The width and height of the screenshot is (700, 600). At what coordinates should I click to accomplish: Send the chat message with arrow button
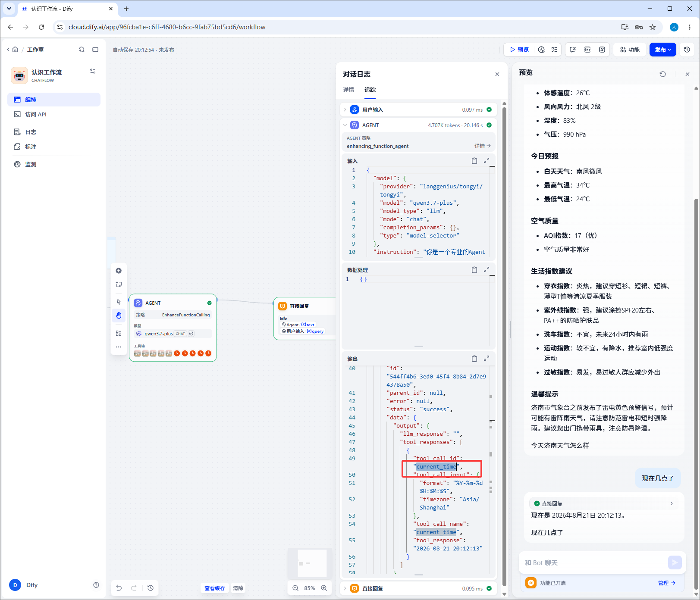click(x=675, y=562)
